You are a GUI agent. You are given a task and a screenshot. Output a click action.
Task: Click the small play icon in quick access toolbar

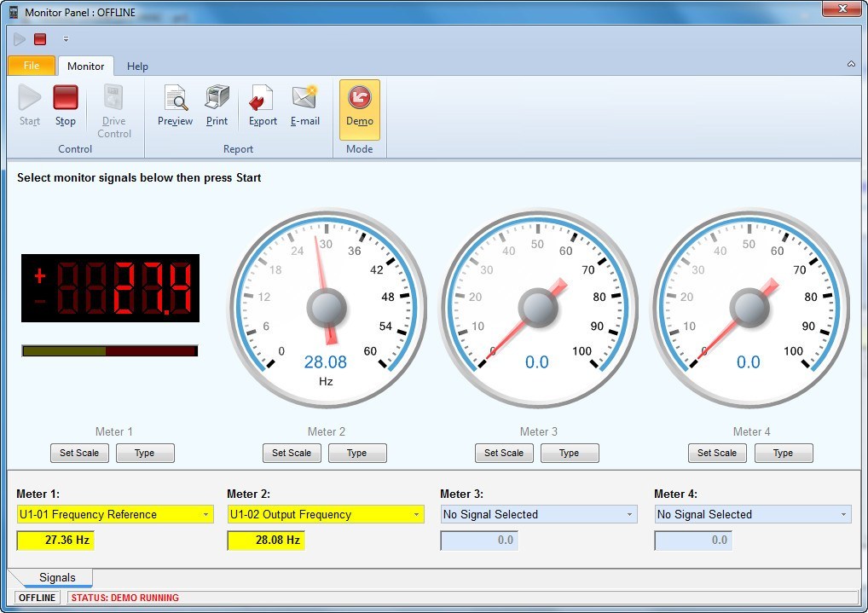(20, 38)
